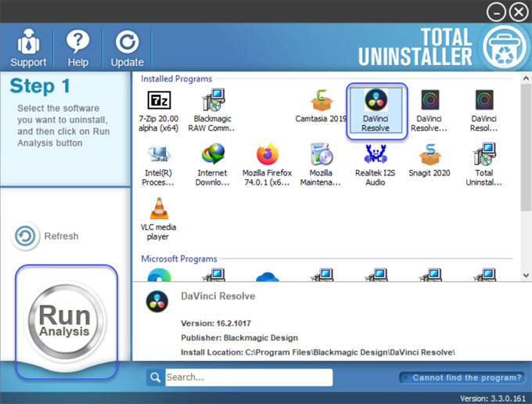Select 7-Zip 20.00 alpha (x64) program
This screenshot has height=404, width=532.
159,111
